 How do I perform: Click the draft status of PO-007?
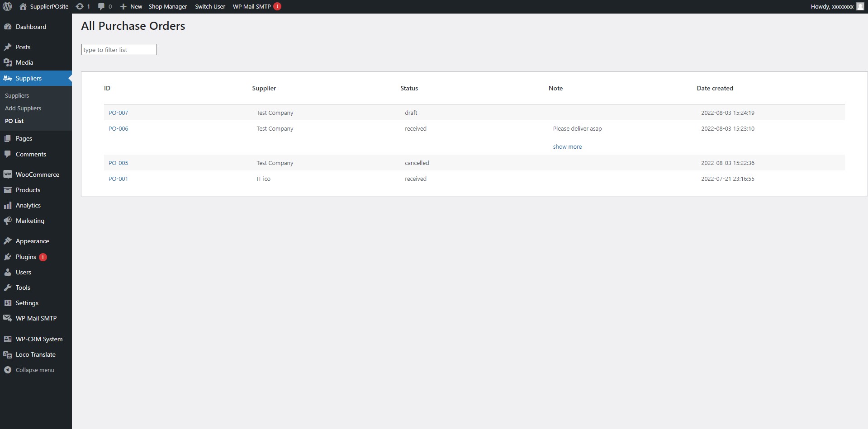[x=411, y=113]
